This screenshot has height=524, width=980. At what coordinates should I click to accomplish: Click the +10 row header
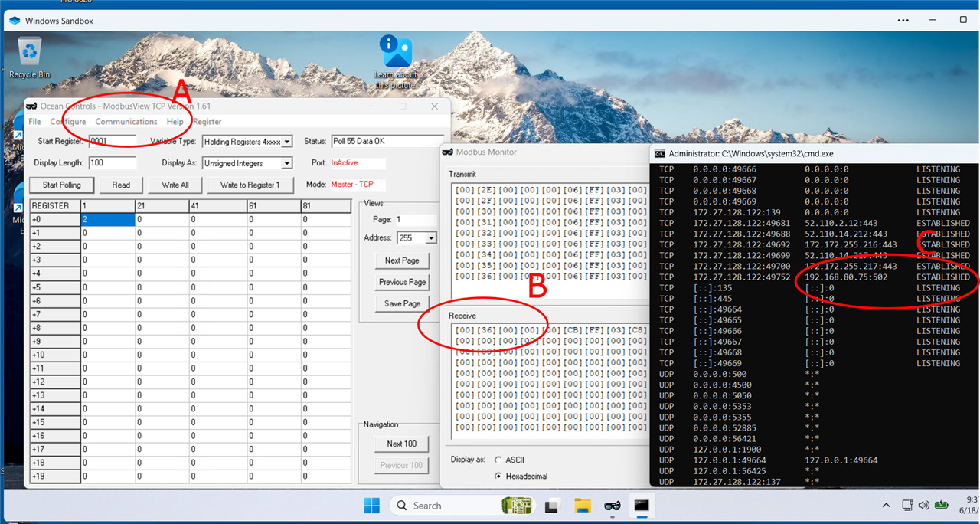click(54, 355)
